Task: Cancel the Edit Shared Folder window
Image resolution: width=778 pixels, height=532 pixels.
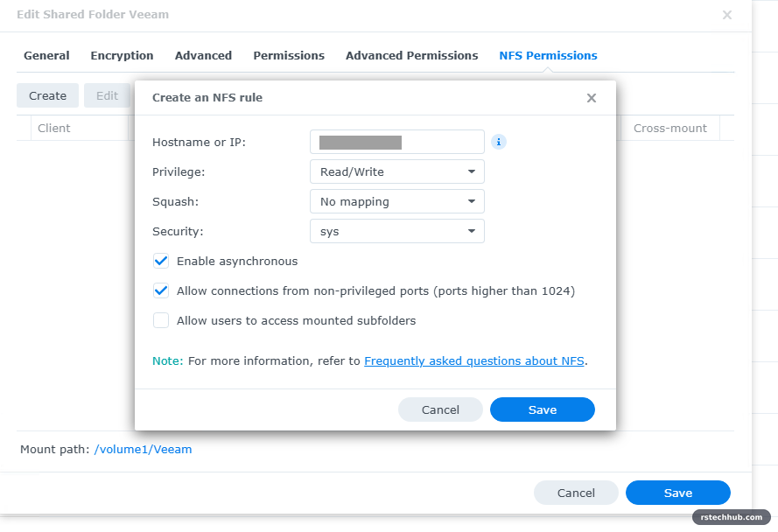Action: (576, 493)
